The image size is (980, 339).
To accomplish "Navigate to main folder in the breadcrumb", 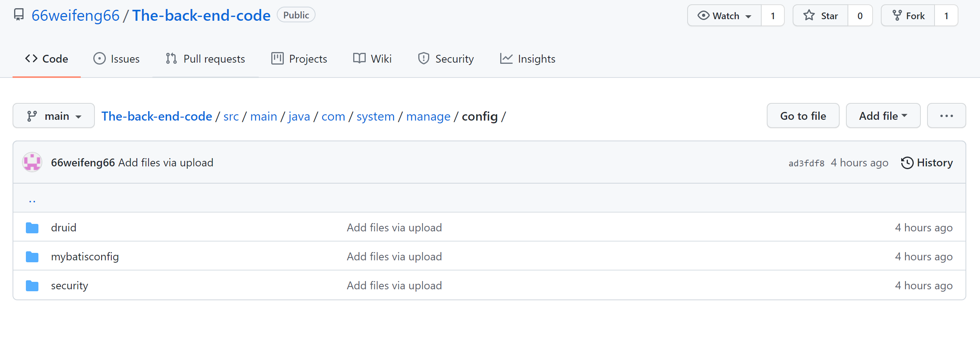I will [263, 116].
